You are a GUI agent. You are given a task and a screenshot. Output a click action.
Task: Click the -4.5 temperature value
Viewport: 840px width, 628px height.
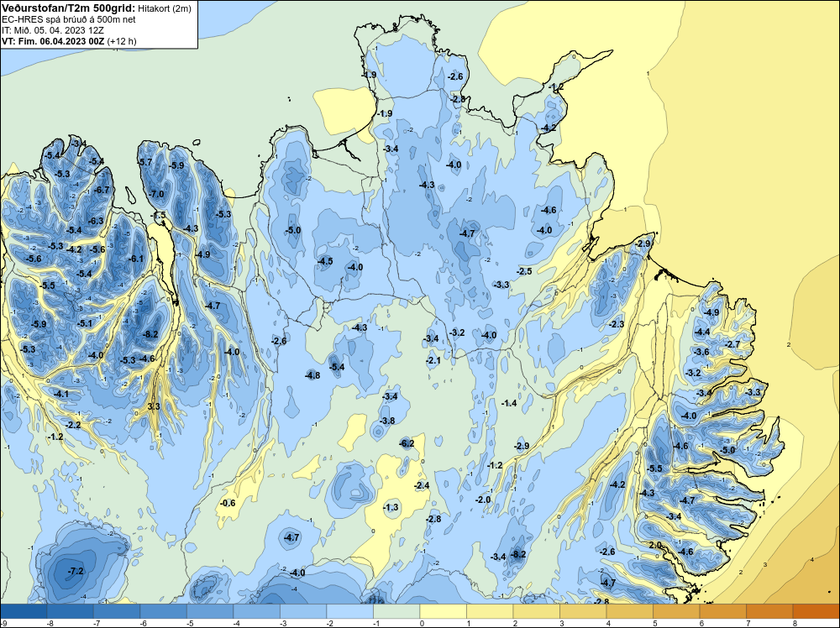coord(325,261)
